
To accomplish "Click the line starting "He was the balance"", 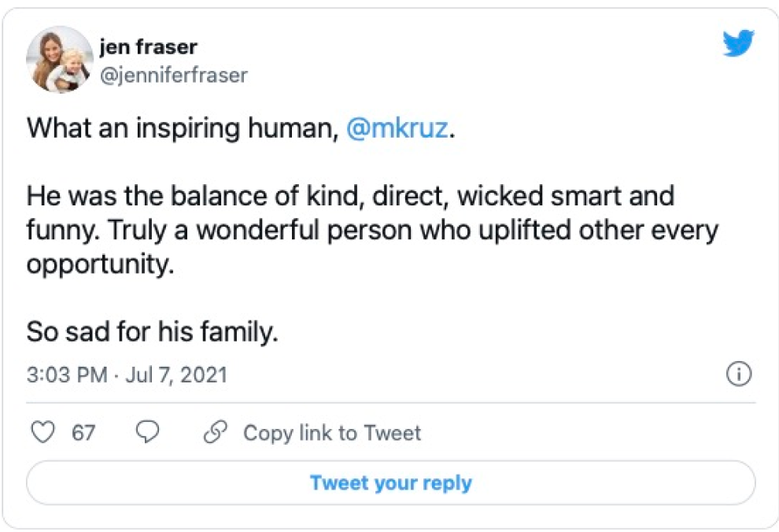I will tap(350, 196).
